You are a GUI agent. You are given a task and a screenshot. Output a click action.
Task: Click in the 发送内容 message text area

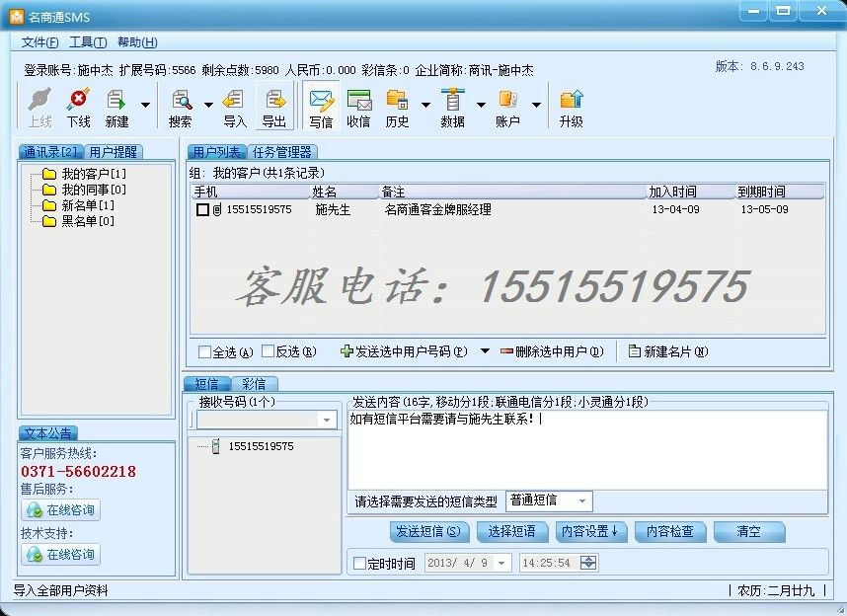coord(587,449)
